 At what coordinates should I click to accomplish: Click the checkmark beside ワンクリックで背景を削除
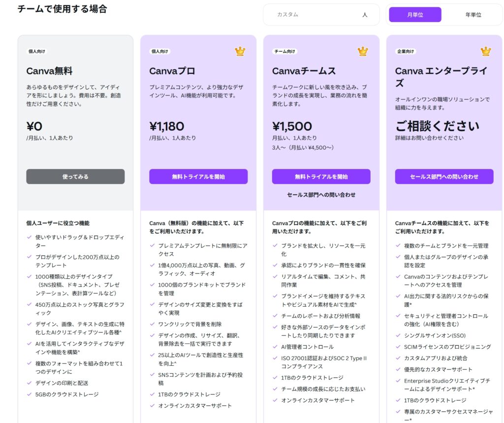click(x=153, y=324)
